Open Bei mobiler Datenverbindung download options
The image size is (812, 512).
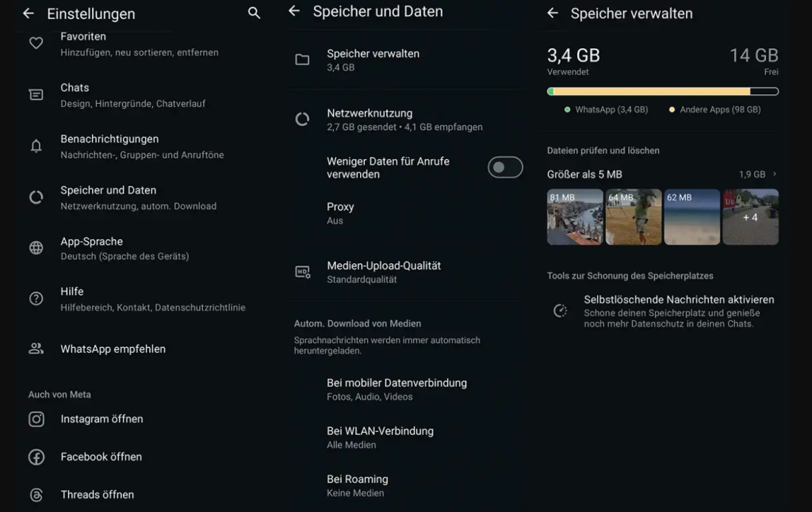[x=396, y=388]
